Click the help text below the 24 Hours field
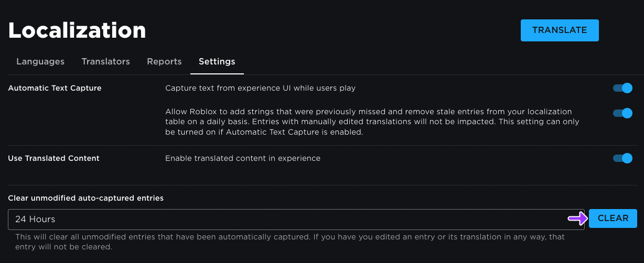This screenshot has height=263, width=644. [289, 242]
